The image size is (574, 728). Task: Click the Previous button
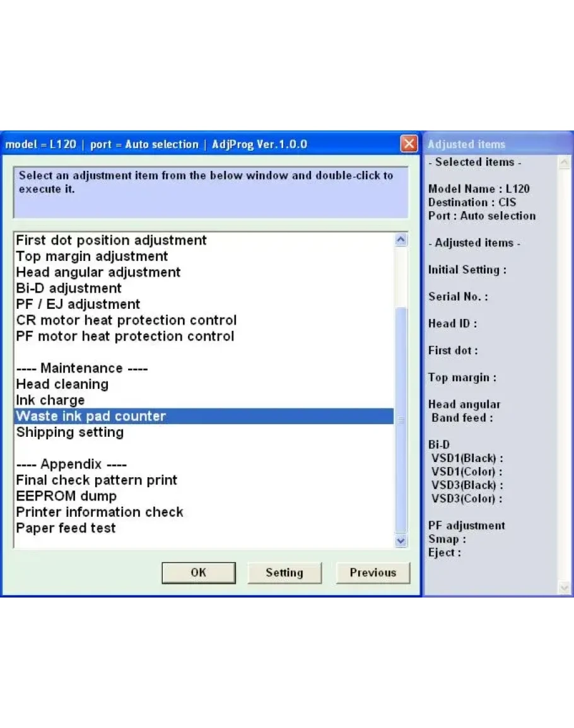373,572
